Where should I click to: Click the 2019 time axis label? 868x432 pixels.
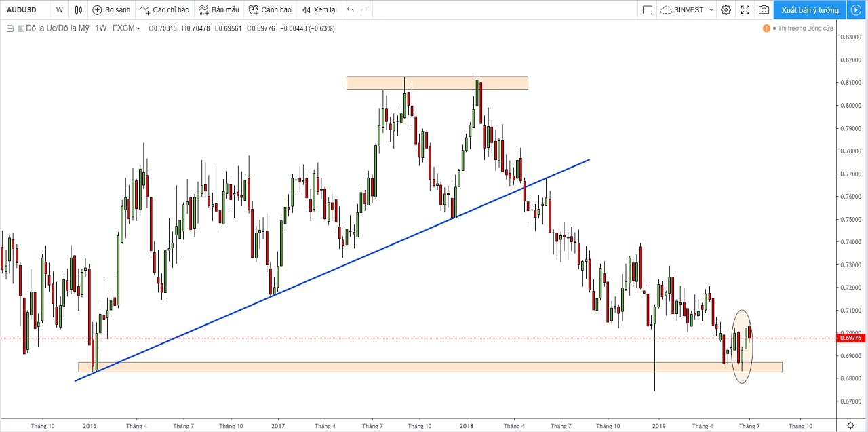(x=659, y=426)
